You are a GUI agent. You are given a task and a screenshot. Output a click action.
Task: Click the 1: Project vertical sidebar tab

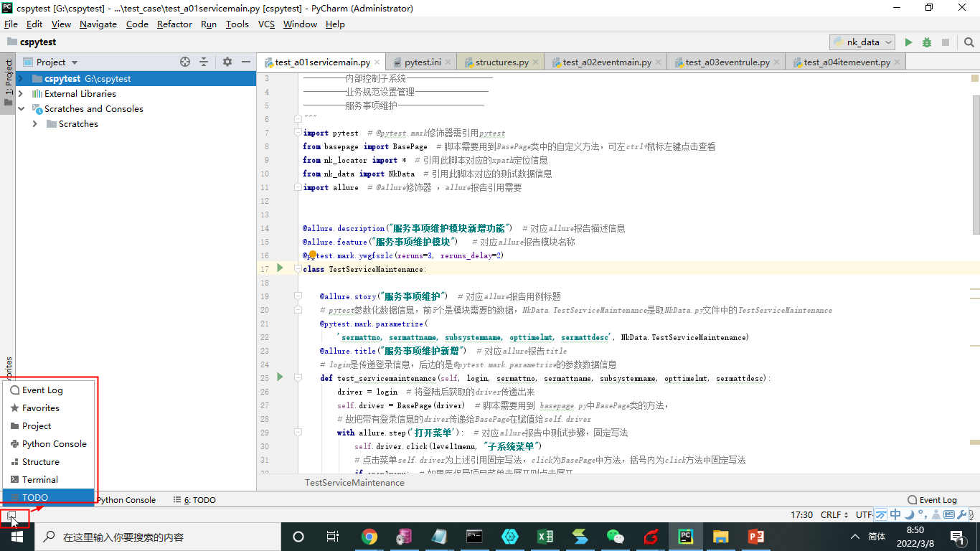(x=8, y=83)
